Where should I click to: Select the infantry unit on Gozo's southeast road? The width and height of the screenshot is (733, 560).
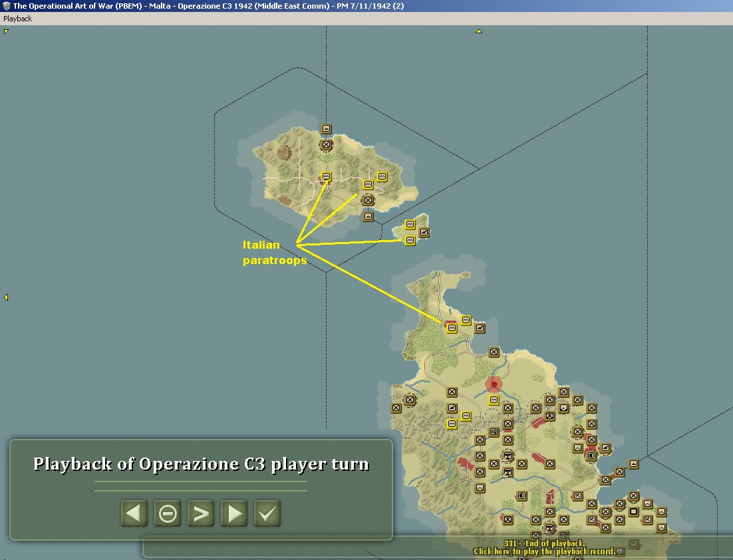(x=368, y=201)
